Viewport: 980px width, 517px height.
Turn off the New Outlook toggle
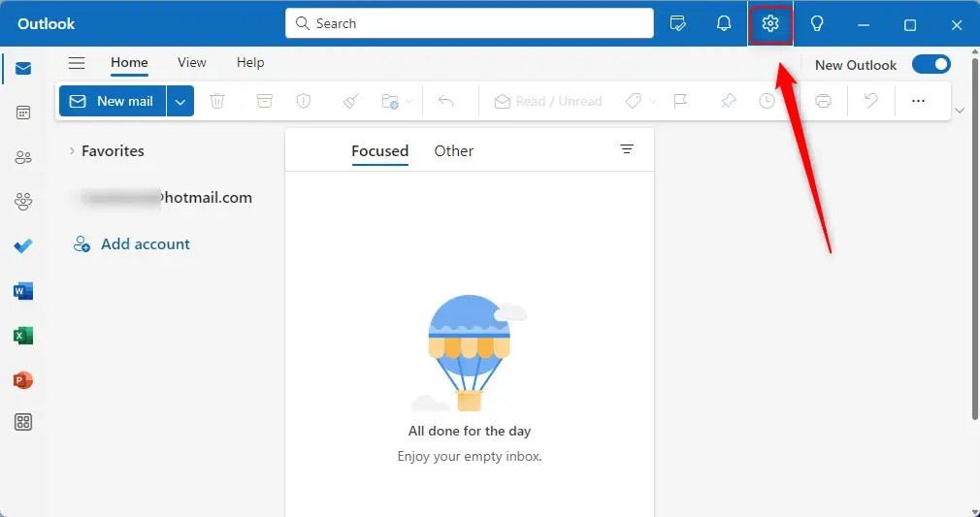click(931, 65)
